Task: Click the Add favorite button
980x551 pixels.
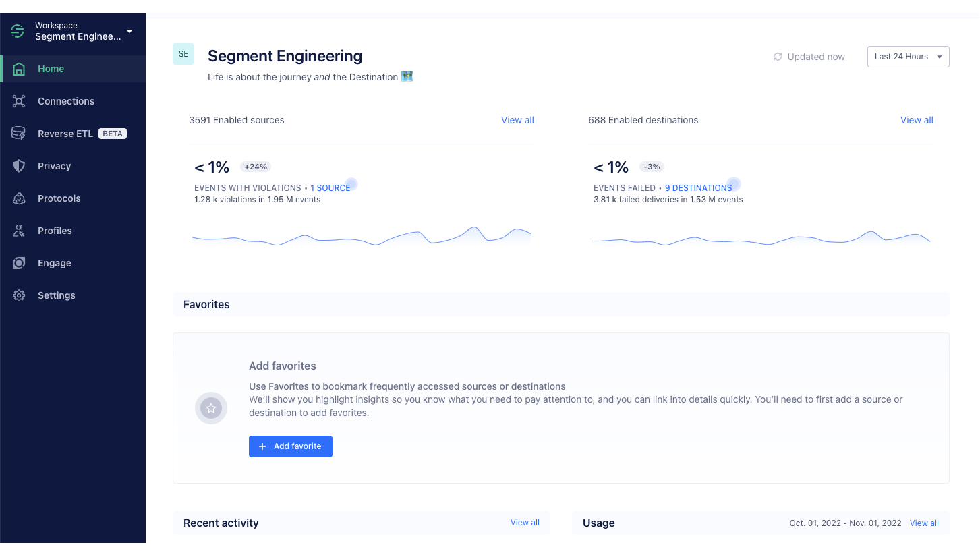Action: (x=291, y=446)
